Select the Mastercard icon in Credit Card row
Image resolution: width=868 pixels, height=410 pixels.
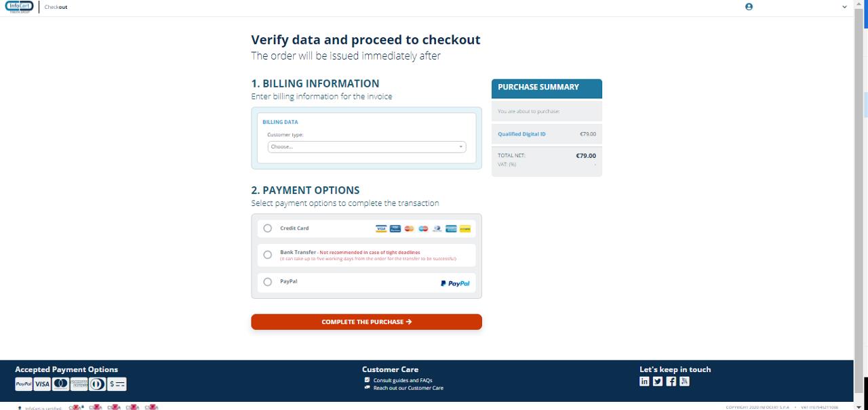coord(409,228)
